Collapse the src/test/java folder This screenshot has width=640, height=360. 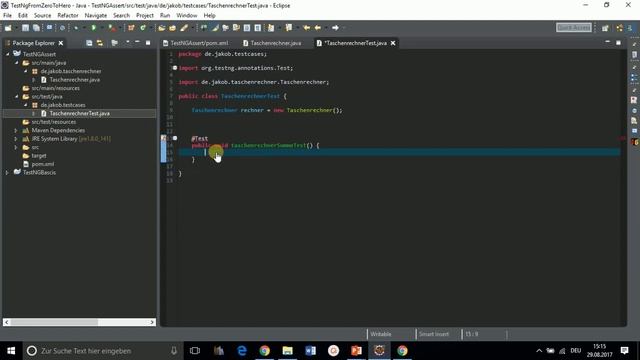(16, 97)
